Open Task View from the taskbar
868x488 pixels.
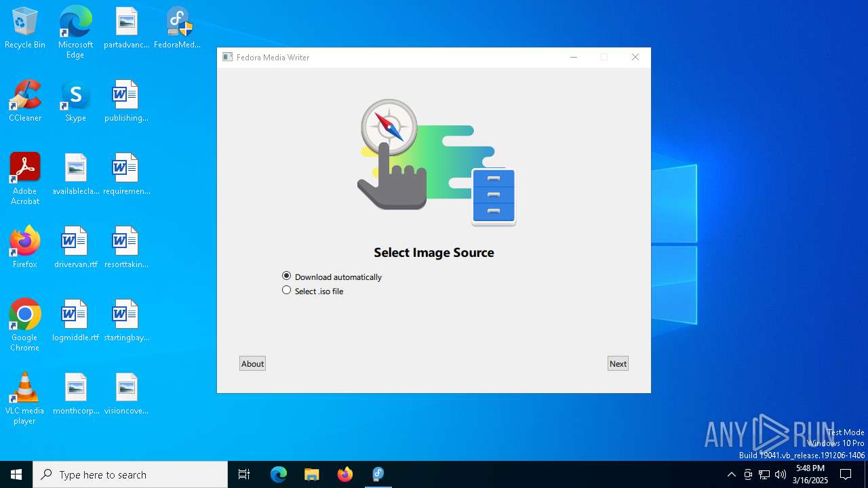click(x=244, y=474)
